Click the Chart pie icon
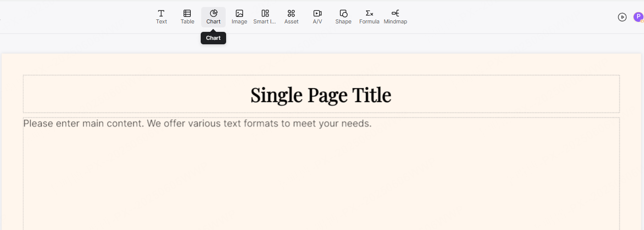 [x=213, y=13]
